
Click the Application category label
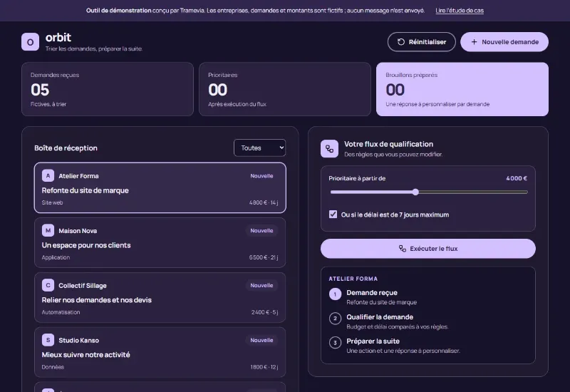click(56, 257)
